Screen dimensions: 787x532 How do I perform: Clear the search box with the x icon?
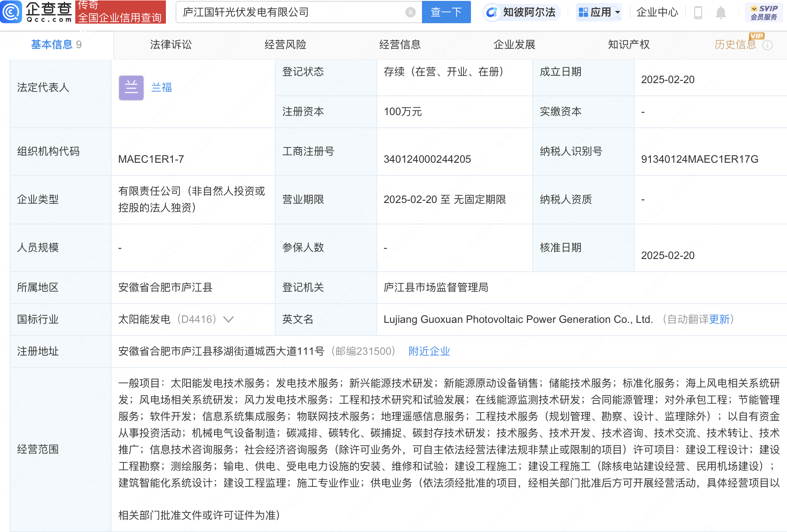pos(410,12)
